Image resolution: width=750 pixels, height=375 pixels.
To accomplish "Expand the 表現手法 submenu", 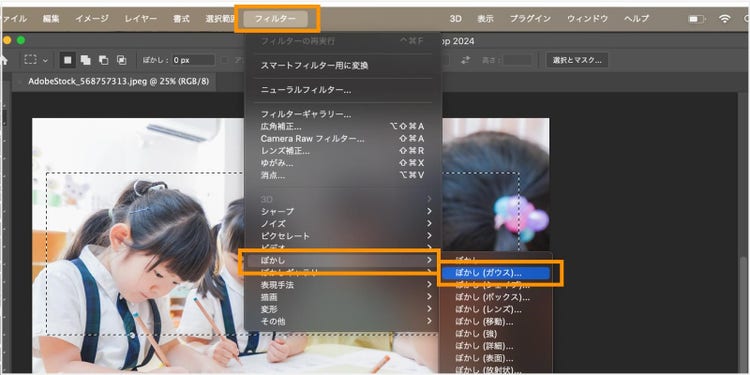I will pos(342,285).
